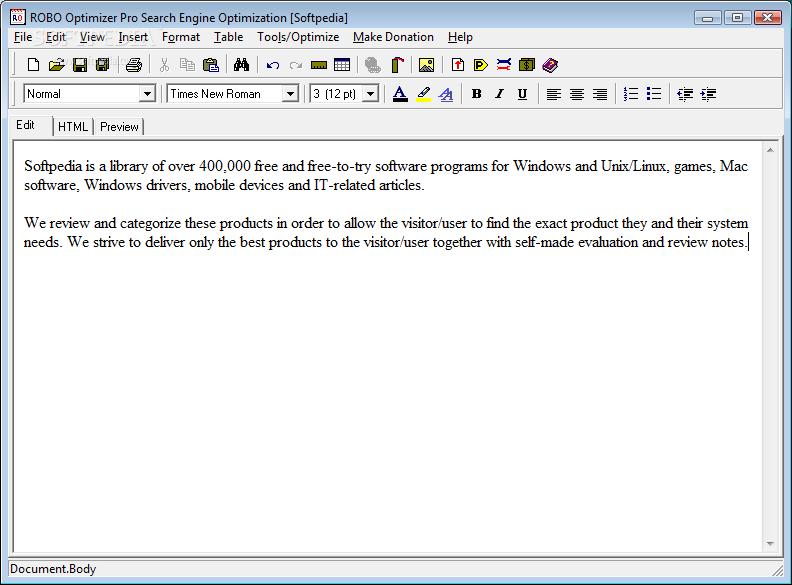Toggle underline formatting
The width and height of the screenshot is (792, 585).
(523, 94)
